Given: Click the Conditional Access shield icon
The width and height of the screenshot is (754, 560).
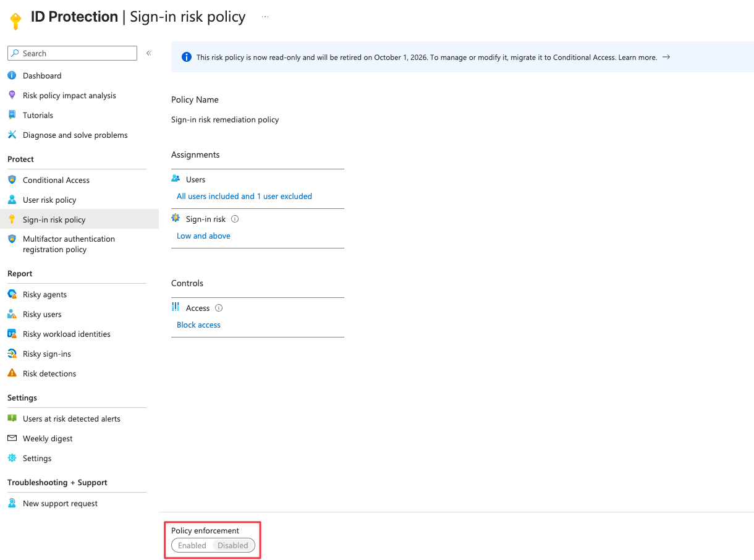Looking at the screenshot, I should [x=12, y=180].
